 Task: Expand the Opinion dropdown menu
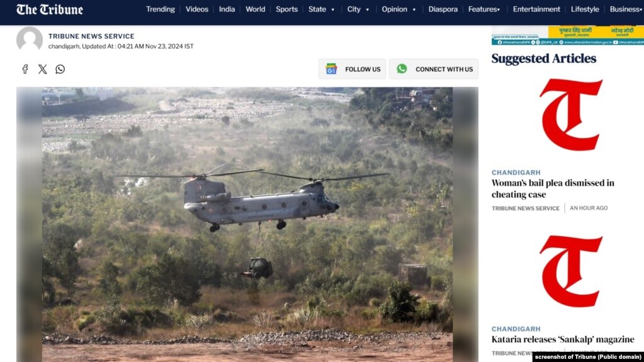click(398, 9)
